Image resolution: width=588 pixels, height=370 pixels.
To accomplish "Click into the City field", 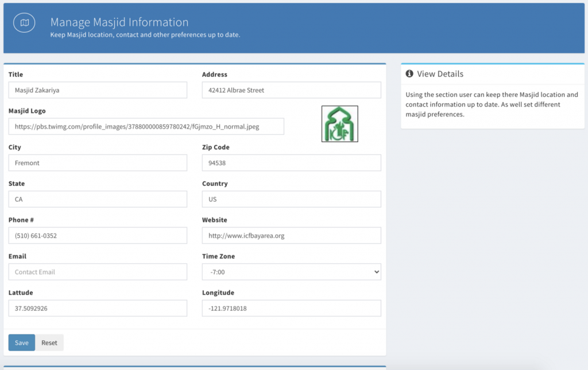I will click(x=98, y=163).
